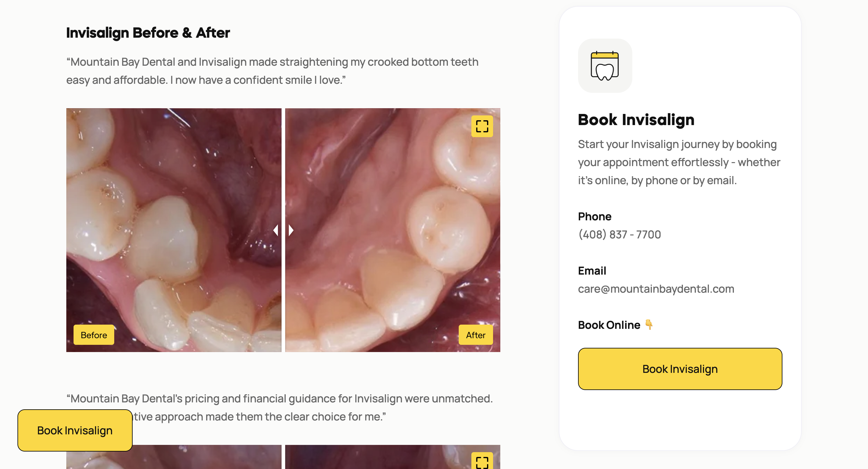Call phone number (408) 837 - 7700
868x469 pixels.
[x=619, y=234]
